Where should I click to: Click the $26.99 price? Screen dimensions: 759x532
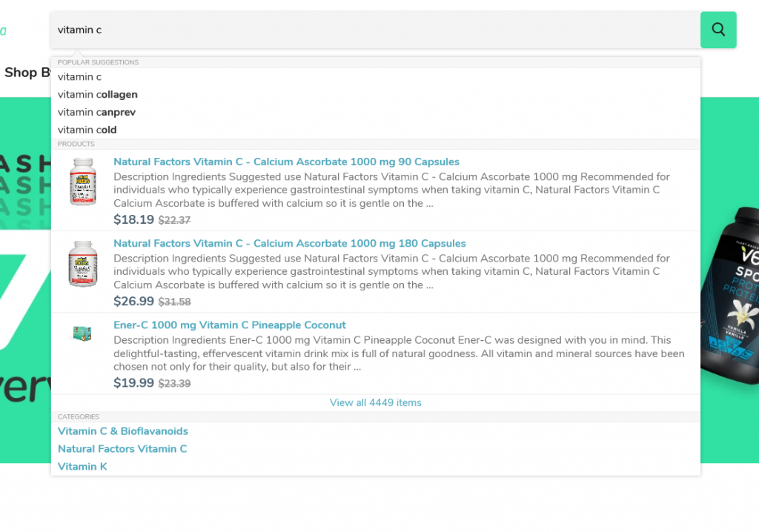pyautogui.click(x=133, y=302)
